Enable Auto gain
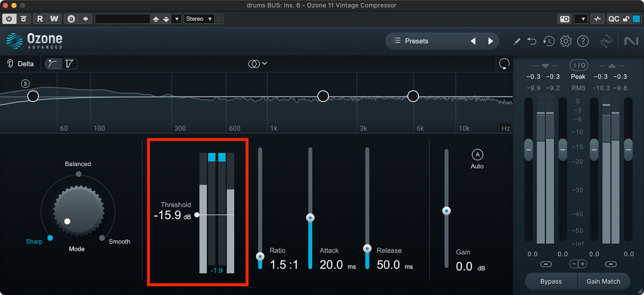Viewport: 644px width, 295px height. click(x=477, y=155)
